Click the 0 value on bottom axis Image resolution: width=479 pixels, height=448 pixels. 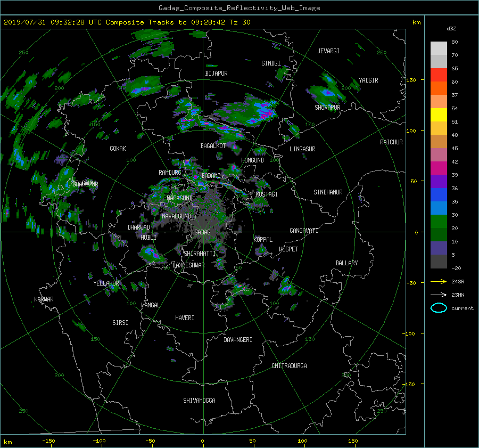tap(202, 441)
